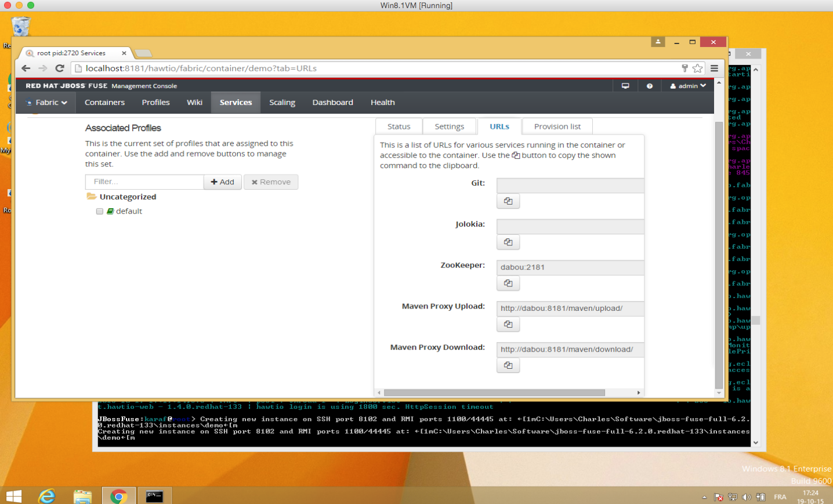The width and height of the screenshot is (833, 504).
Task: Open the Wiki page
Action: click(x=194, y=103)
